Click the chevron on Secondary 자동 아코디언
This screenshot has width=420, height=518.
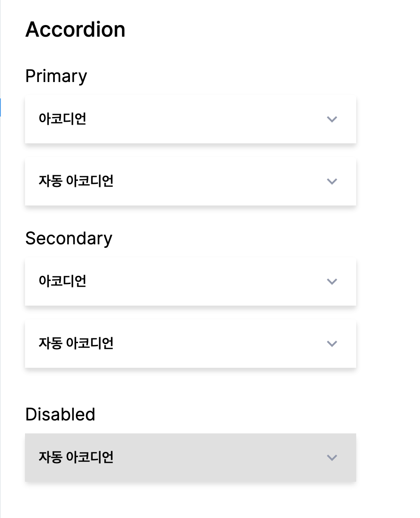332,344
